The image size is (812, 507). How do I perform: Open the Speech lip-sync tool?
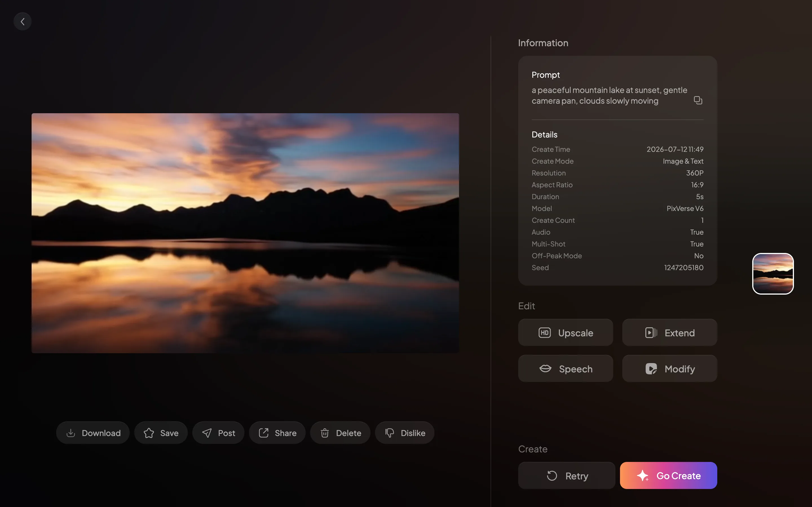tap(566, 368)
